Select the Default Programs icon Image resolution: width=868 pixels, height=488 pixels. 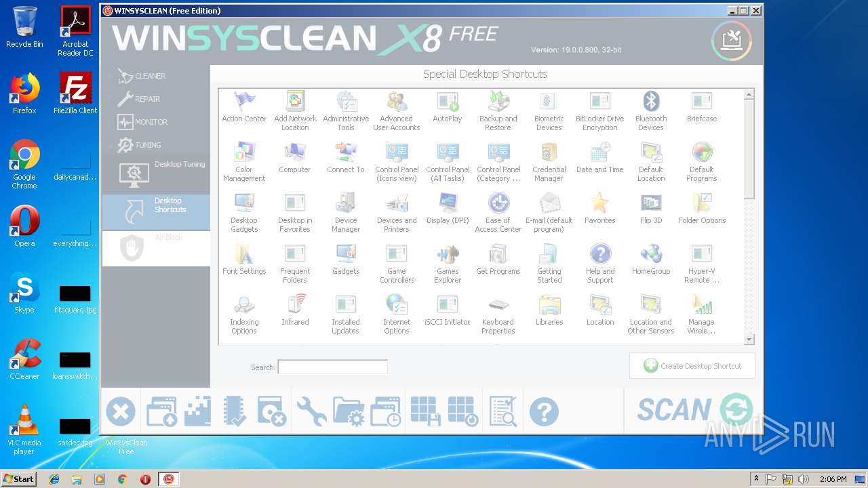pyautogui.click(x=702, y=152)
